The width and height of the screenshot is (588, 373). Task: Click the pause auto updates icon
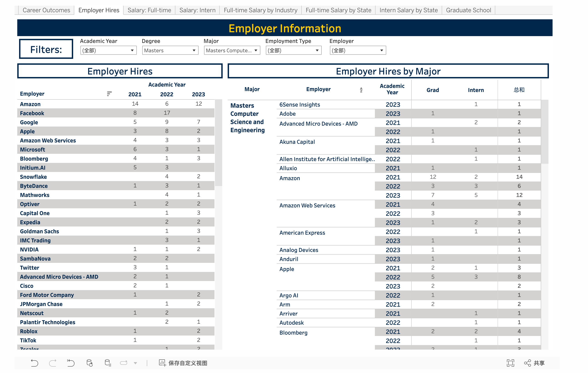108,363
